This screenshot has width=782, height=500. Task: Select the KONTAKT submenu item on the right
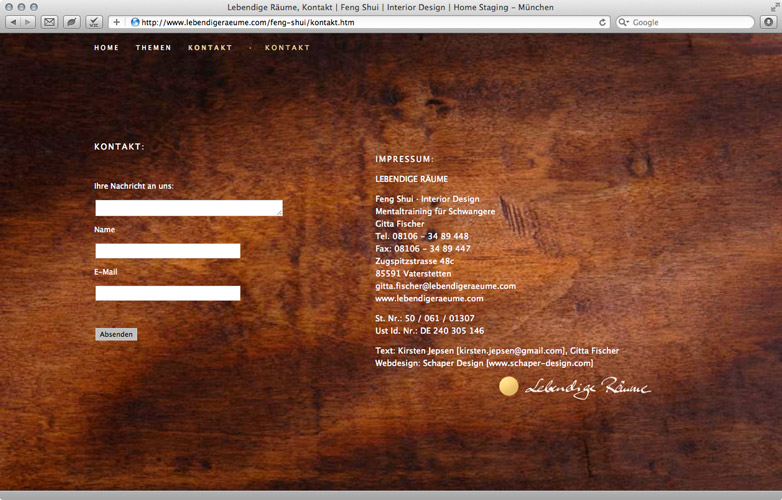pos(287,47)
